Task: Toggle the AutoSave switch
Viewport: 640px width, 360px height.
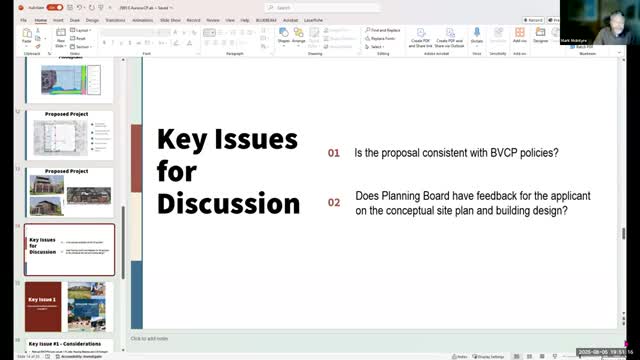Action: tap(55, 7)
